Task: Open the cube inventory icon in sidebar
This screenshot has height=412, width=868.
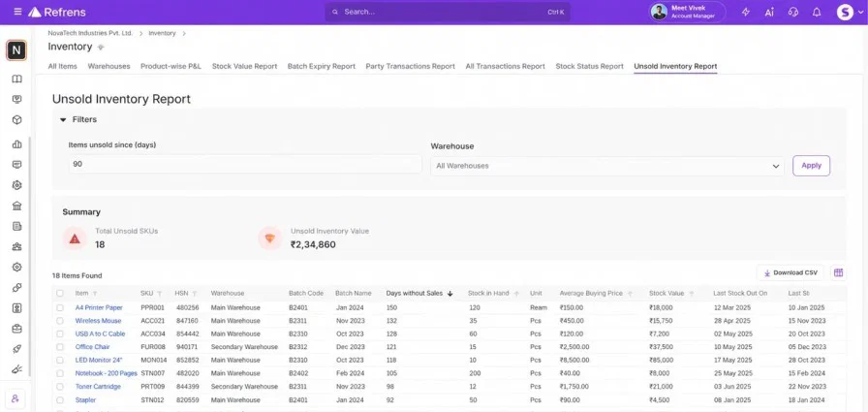Action: [x=16, y=119]
